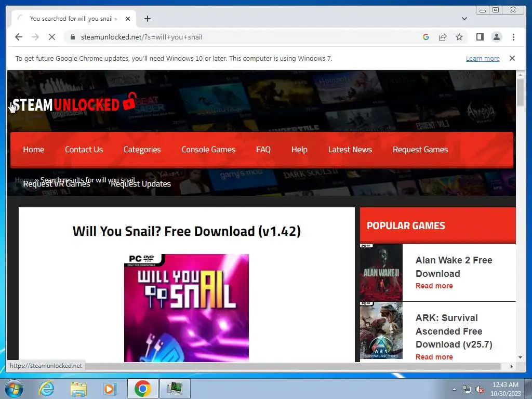The image size is (532, 399).
Task: Stop loading the page
Action: (x=52, y=37)
